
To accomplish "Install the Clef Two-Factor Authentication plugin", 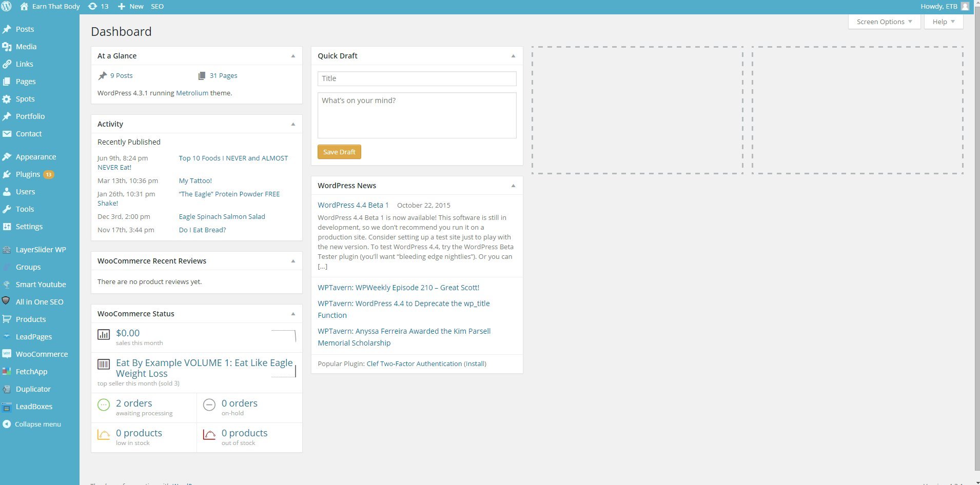I will 475,363.
